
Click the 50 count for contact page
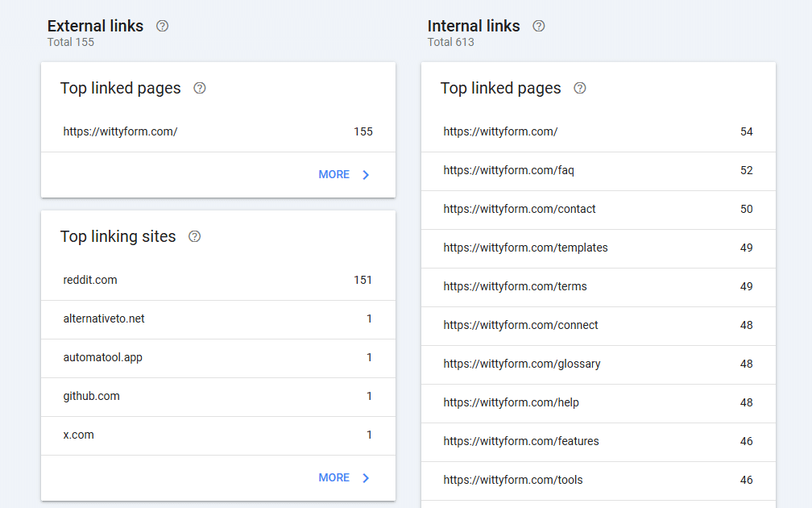tap(746, 209)
